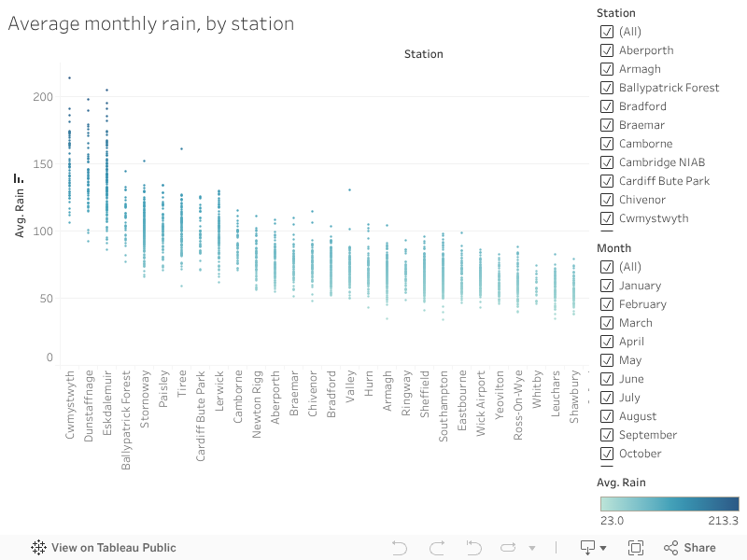Open the Download menu

pos(593,548)
